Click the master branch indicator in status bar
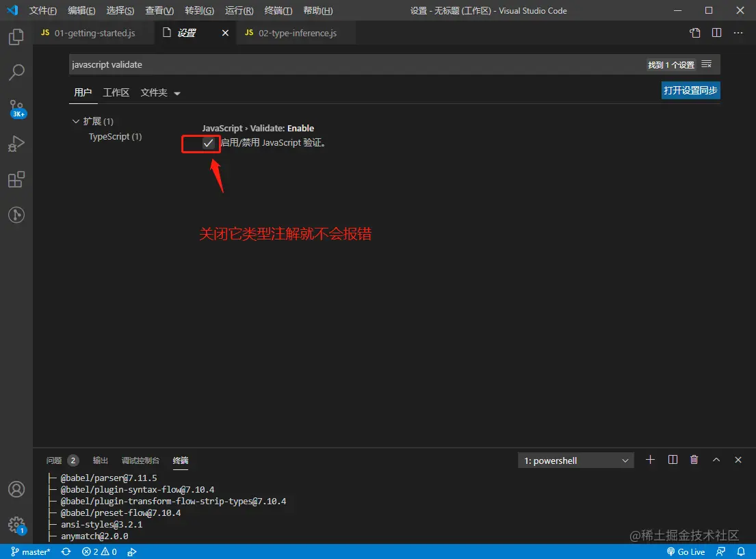 click(x=30, y=551)
